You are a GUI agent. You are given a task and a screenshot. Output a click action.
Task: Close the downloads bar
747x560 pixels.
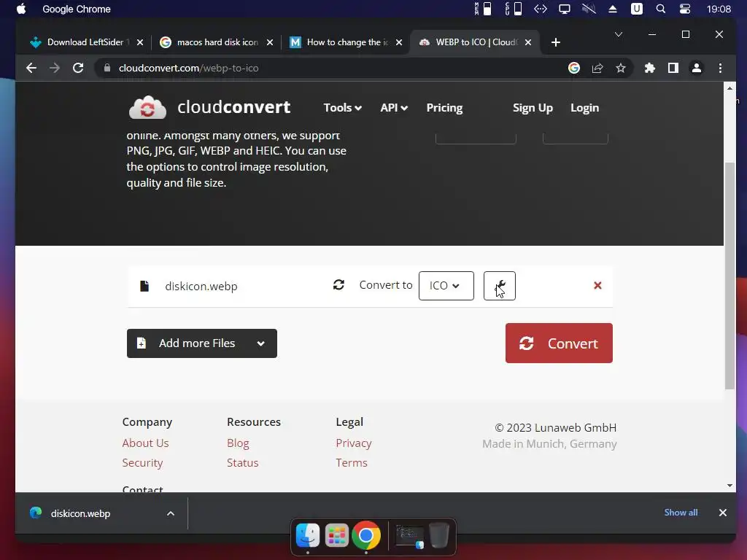tap(723, 513)
